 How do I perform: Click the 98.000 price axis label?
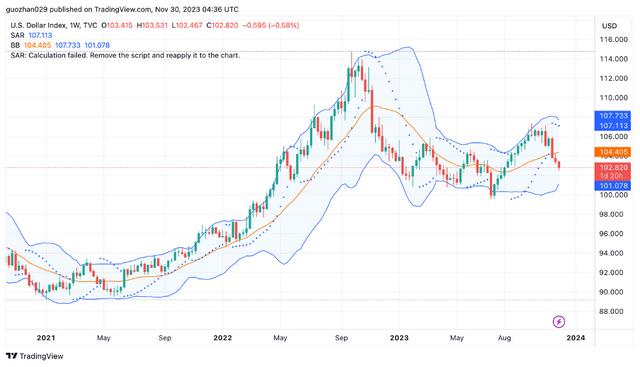[611, 214]
